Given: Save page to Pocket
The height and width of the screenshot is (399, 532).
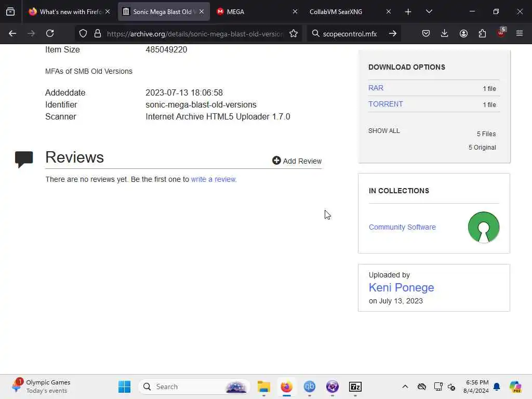Looking at the screenshot, I should tap(426, 33).
